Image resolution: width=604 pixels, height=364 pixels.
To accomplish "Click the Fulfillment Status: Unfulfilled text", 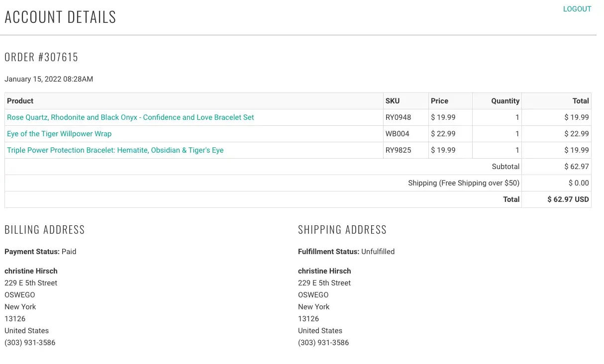I will click(346, 252).
